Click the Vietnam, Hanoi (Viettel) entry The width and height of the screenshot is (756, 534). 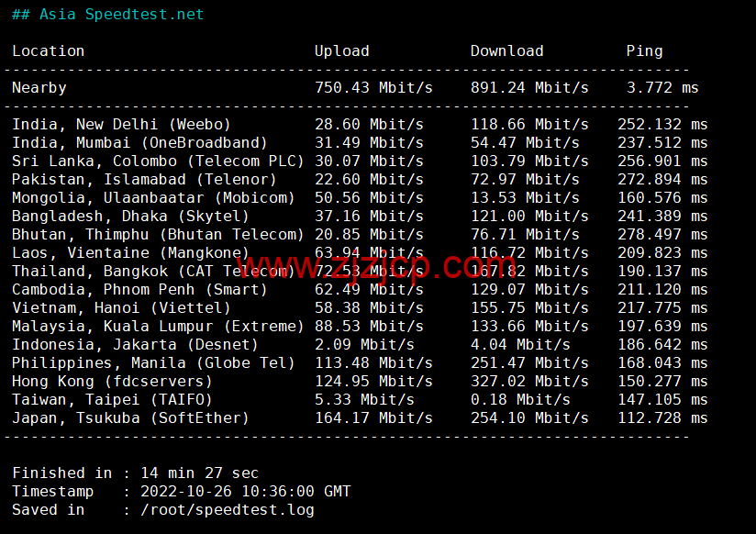tap(121, 308)
